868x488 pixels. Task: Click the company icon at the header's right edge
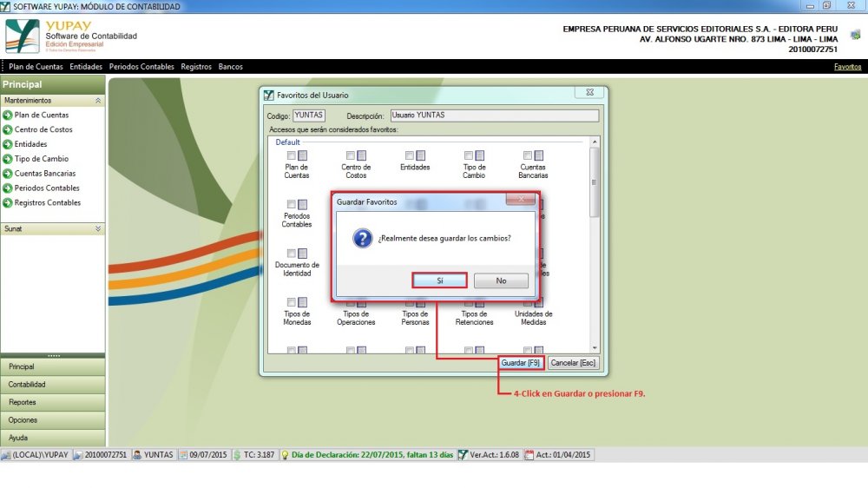(x=856, y=35)
